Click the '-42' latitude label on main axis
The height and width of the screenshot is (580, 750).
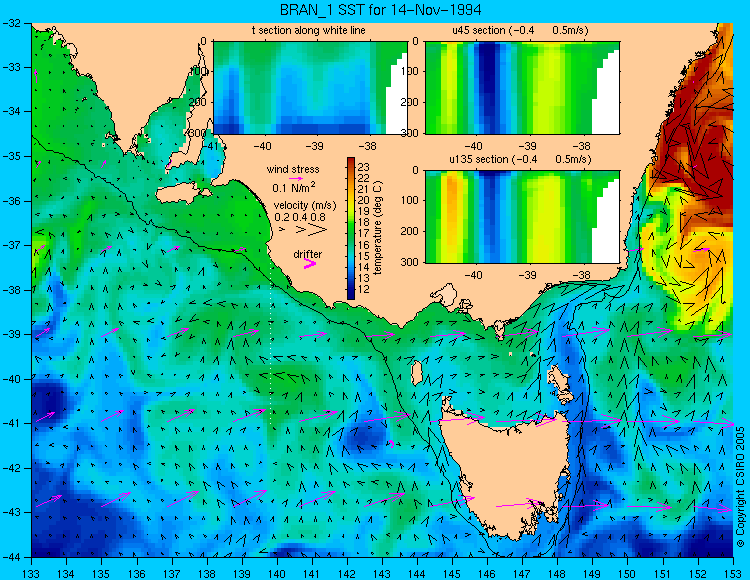(x=11, y=468)
